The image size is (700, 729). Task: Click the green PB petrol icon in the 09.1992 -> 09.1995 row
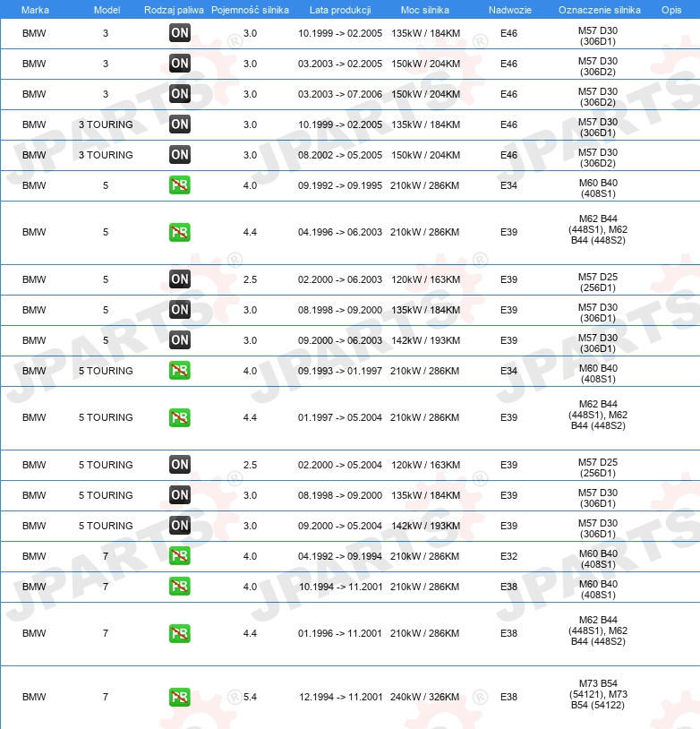click(179, 185)
